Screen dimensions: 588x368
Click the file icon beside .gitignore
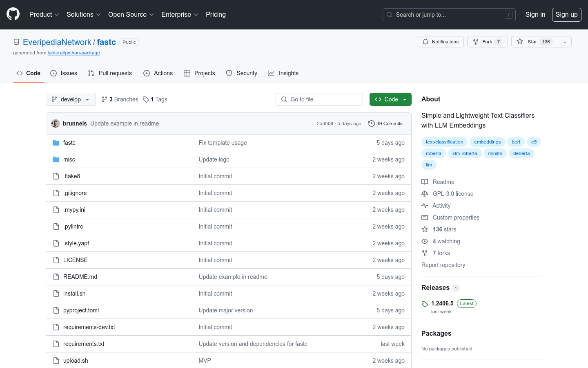point(56,193)
